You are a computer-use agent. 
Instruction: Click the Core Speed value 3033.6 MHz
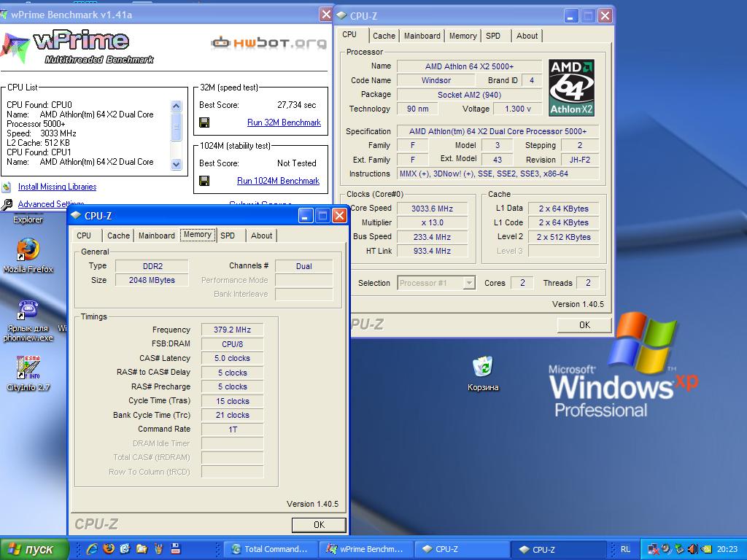(x=432, y=209)
